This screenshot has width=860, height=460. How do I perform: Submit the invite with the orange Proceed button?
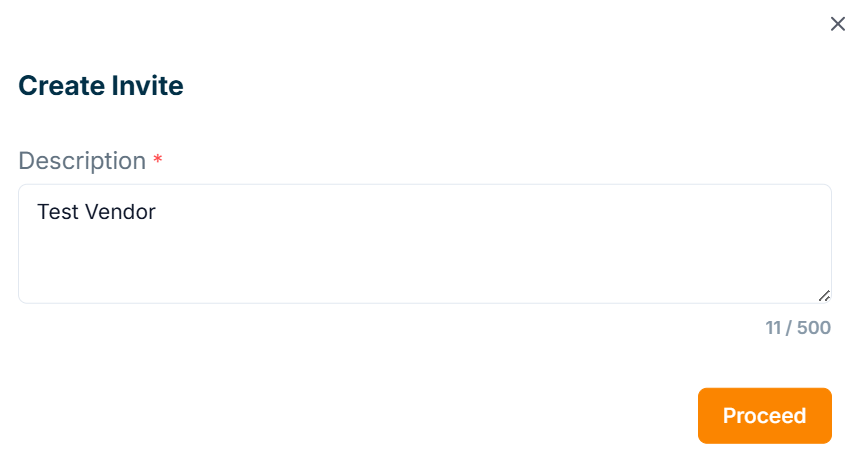click(x=764, y=416)
